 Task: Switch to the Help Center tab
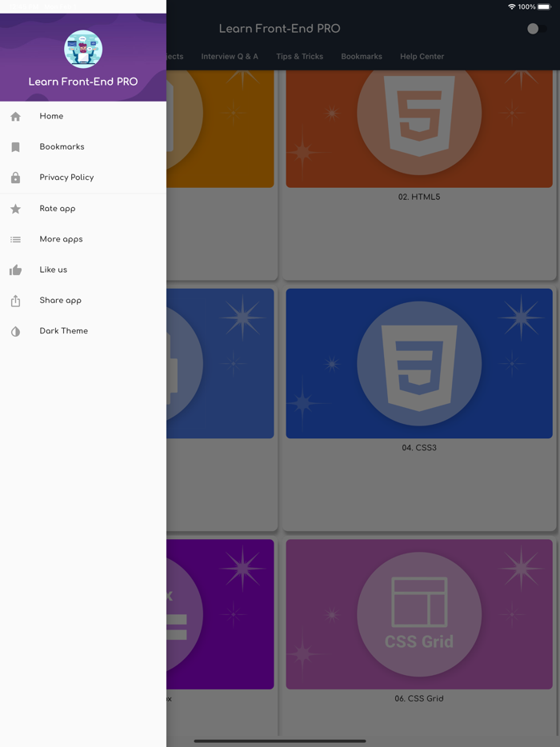click(x=422, y=56)
